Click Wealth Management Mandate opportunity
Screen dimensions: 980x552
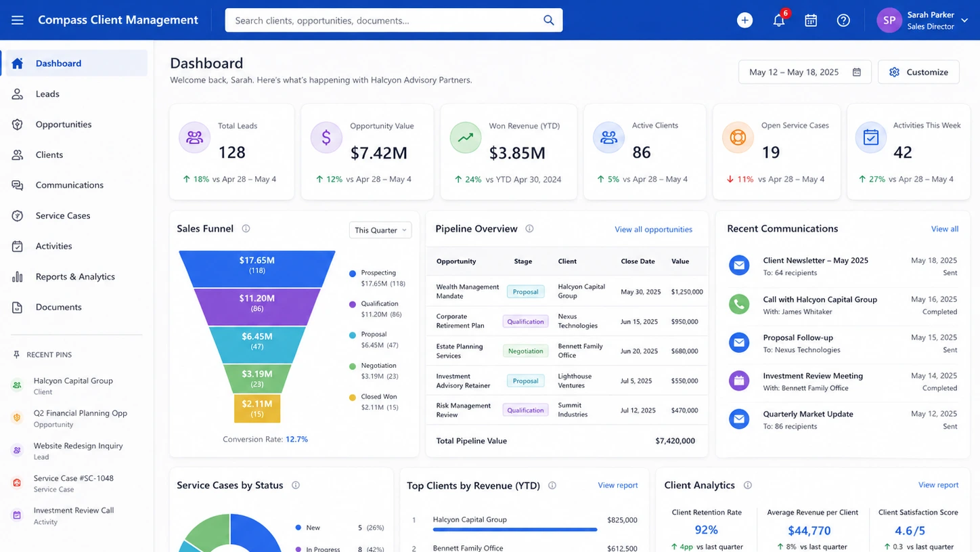coord(467,291)
